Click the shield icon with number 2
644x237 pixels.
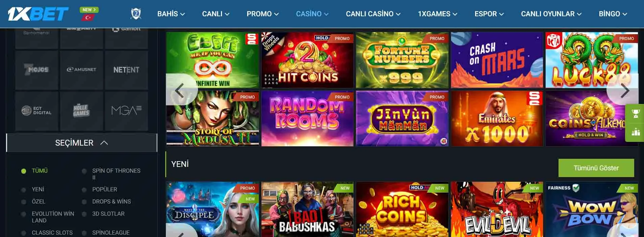(136, 14)
